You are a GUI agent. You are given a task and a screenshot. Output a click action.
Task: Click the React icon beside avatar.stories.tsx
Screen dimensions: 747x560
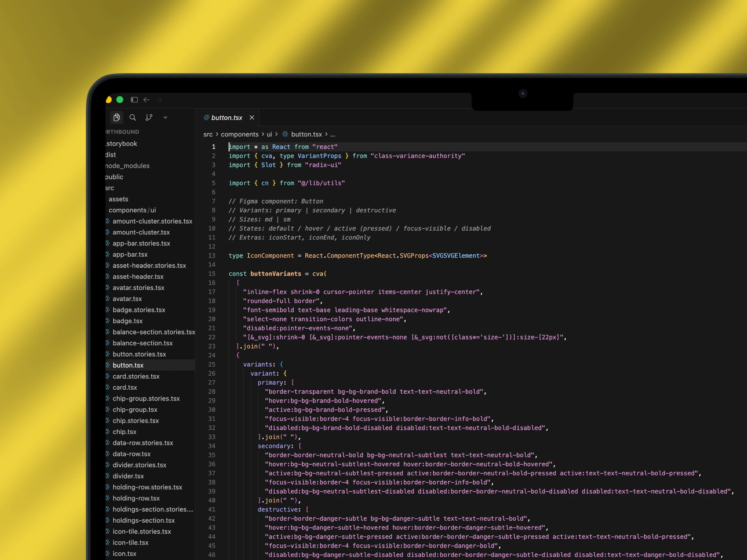tap(107, 287)
